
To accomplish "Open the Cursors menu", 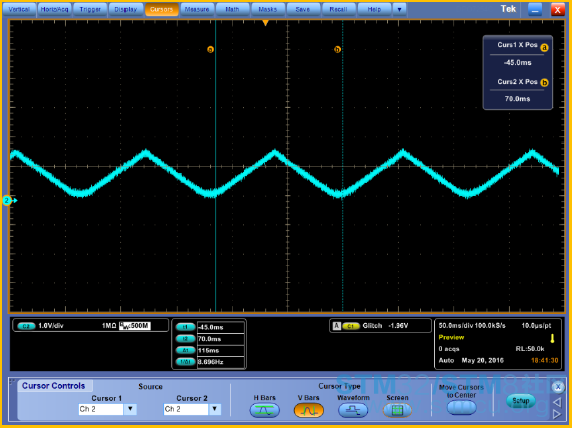I will pos(161,9).
